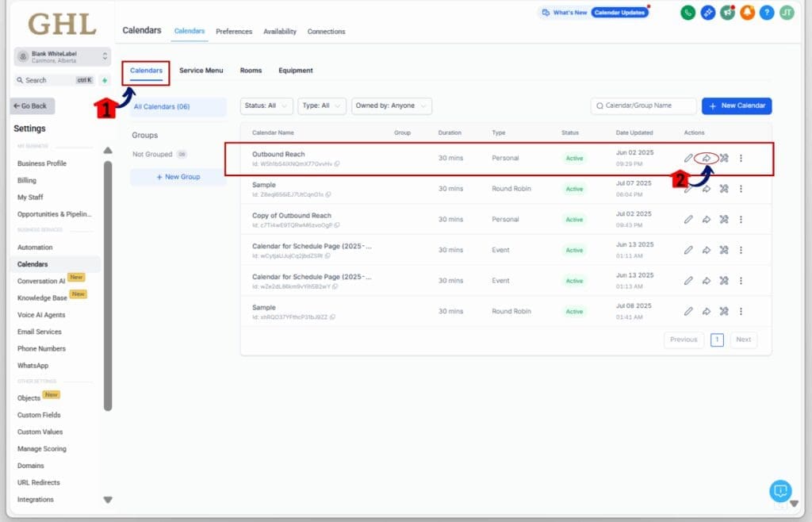Select the Equipment sub-tab
The image size is (812, 522).
click(x=296, y=71)
